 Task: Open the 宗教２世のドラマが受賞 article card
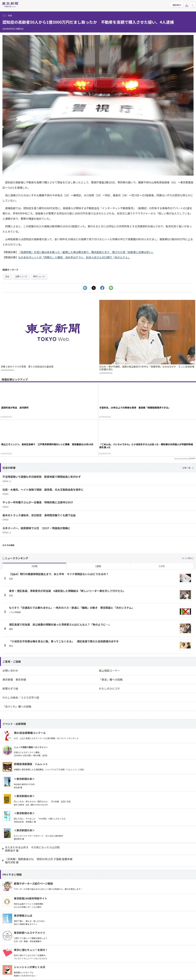(49, 335)
